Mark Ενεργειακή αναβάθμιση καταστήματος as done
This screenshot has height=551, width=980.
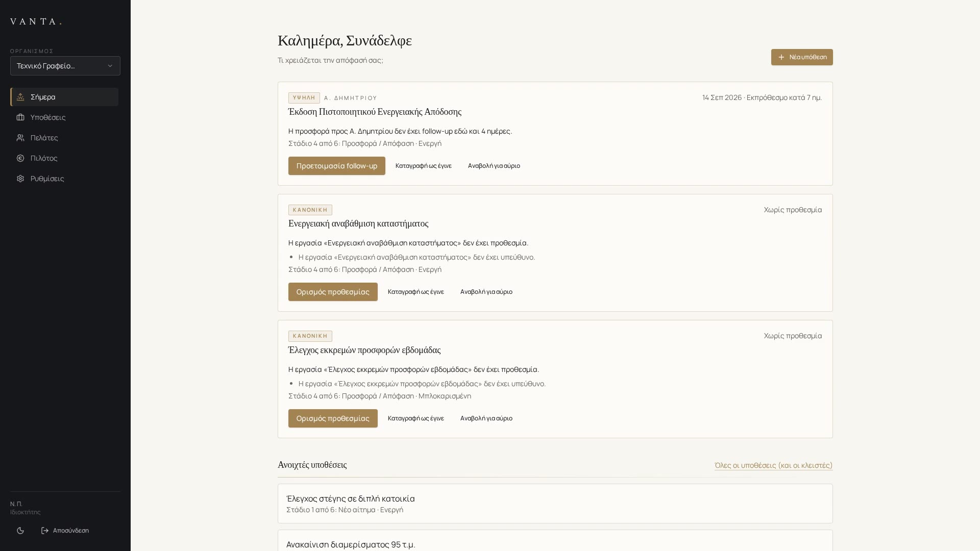(416, 292)
